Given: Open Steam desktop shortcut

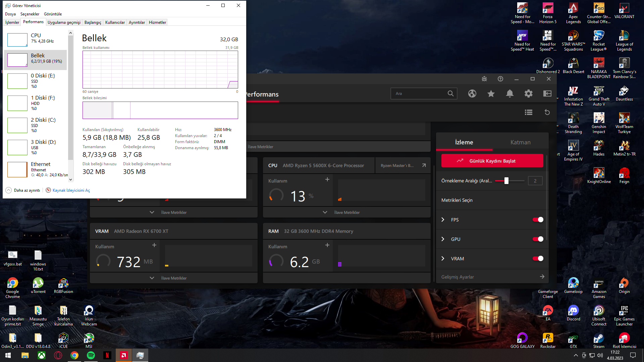Looking at the screenshot, I should [x=599, y=341].
